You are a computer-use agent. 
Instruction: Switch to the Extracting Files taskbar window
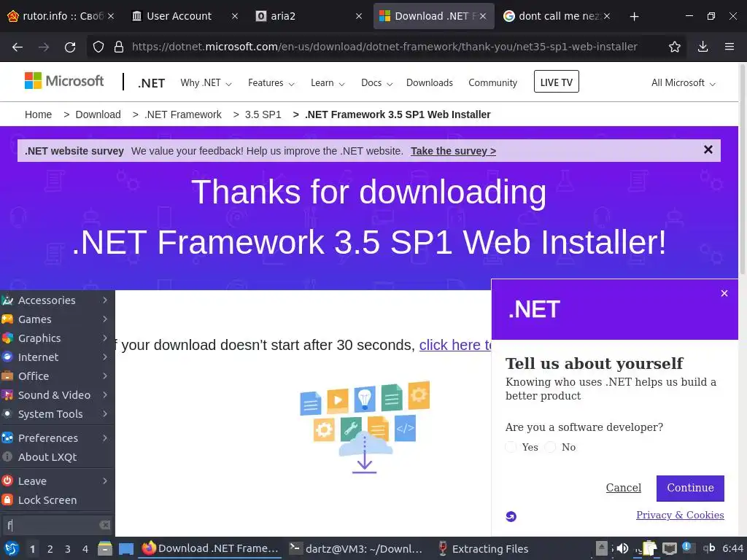[483, 548]
